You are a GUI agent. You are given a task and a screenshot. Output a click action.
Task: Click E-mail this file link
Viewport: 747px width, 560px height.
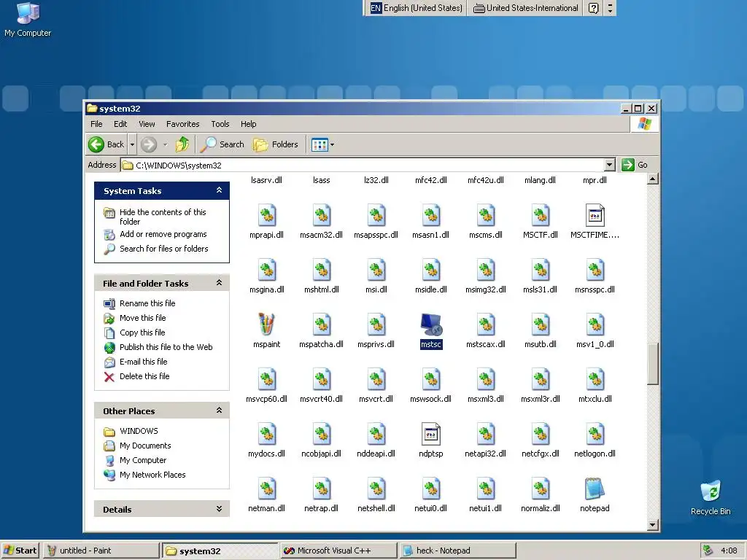tap(144, 362)
